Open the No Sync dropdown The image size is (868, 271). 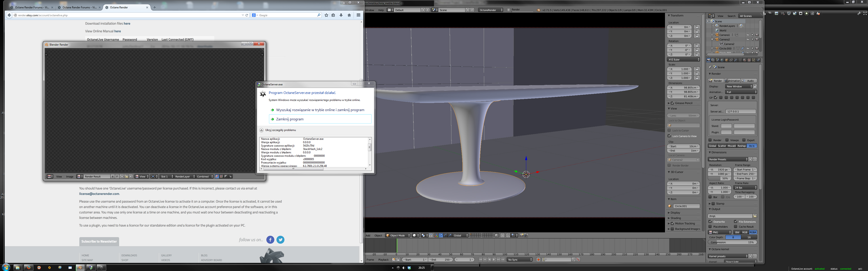tap(520, 259)
